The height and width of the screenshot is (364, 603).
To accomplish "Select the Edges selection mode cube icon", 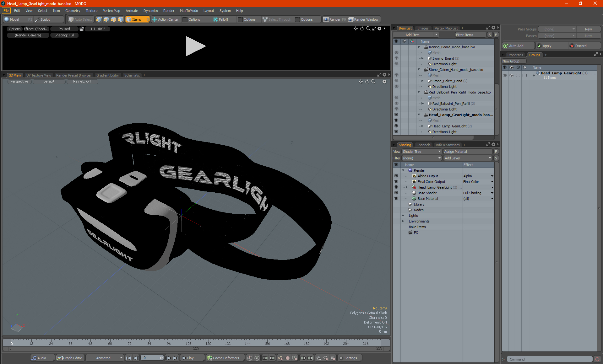I will (x=106, y=19).
